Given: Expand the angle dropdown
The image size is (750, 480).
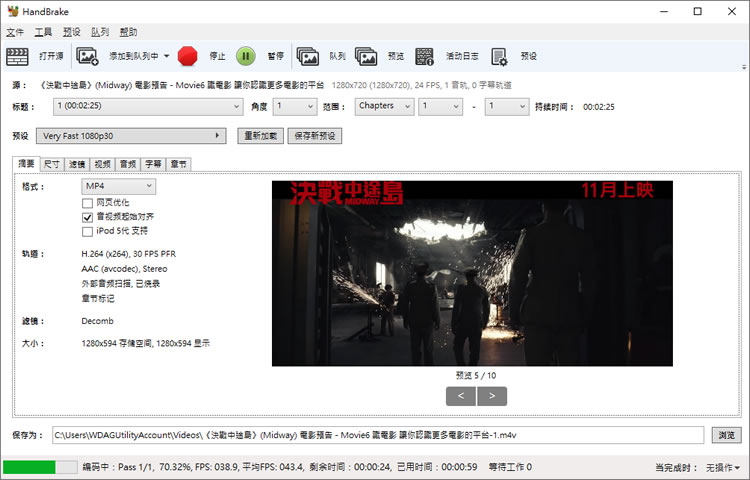Looking at the screenshot, I should click(x=295, y=107).
